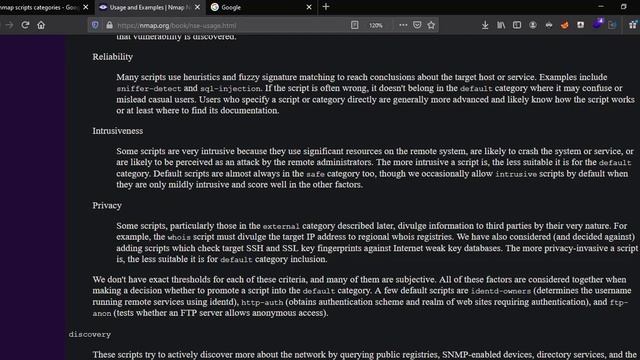Reset the 120% zoom level indicator
The width and height of the screenshot is (640, 360).
(x=376, y=25)
